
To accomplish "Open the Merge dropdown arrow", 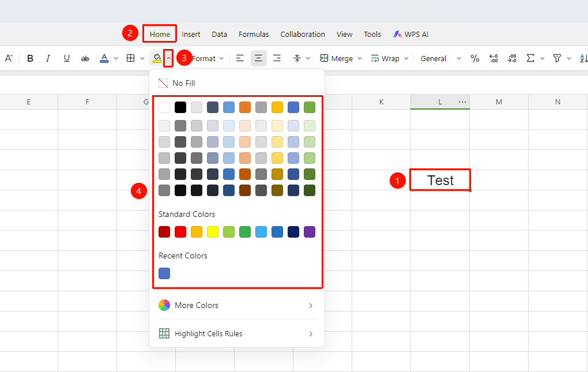I will pyautogui.click(x=360, y=58).
